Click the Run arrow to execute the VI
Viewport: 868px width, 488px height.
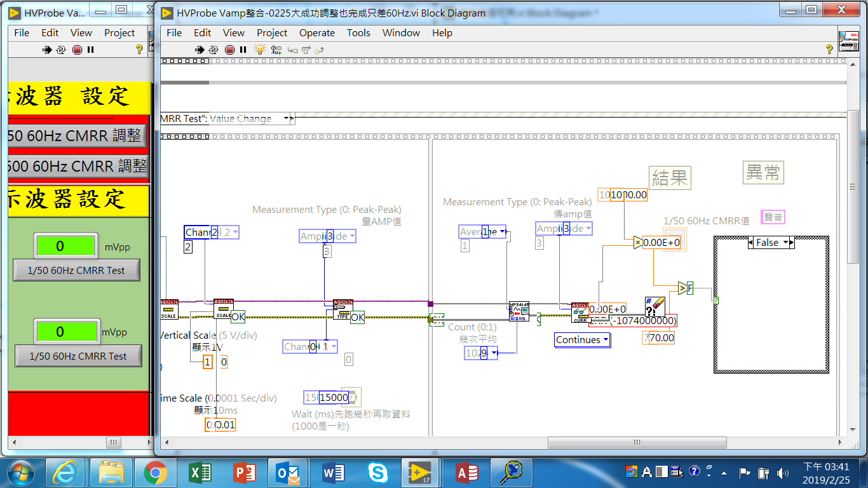point(200,50)
